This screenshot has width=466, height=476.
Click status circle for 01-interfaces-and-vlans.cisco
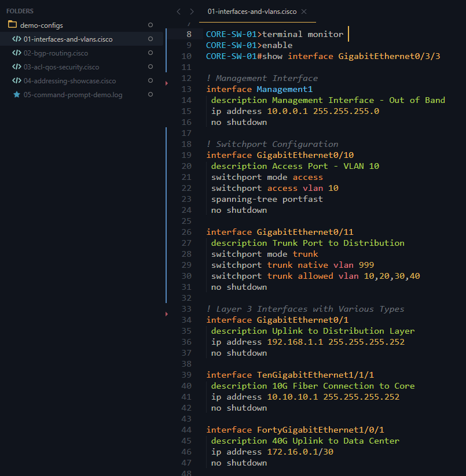151,39
